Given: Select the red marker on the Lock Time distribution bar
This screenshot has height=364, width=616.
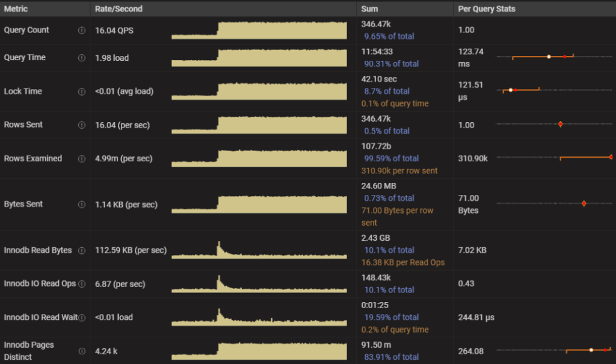Looking at the screenshot, I should 515,90.
